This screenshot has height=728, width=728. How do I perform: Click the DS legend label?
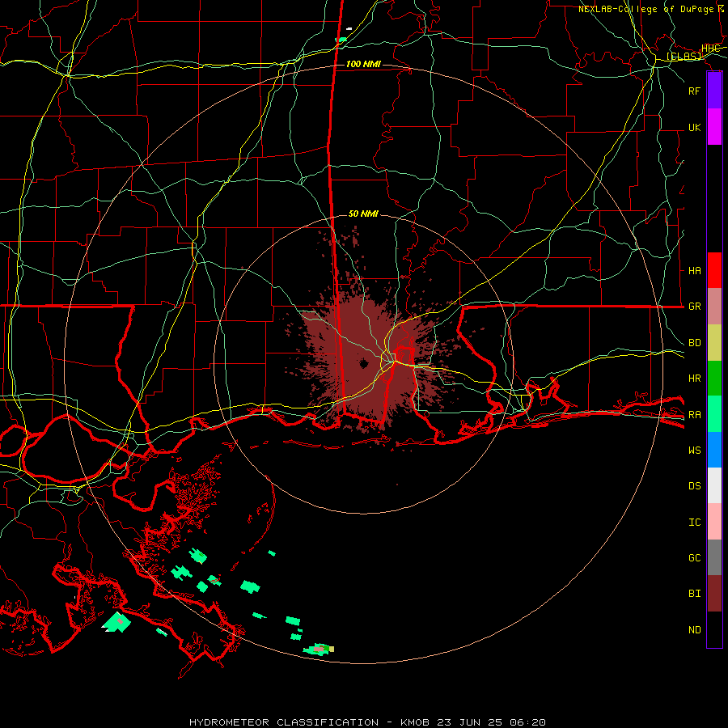(694, 486)
